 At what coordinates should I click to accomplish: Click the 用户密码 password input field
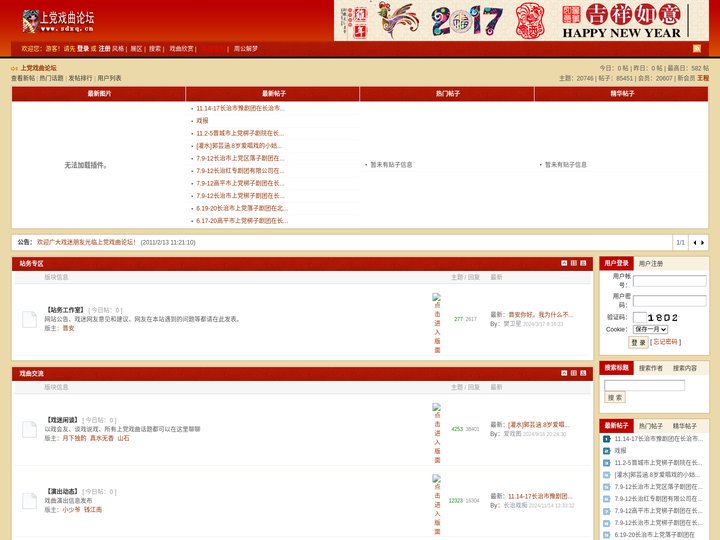[x=669, y=301]
